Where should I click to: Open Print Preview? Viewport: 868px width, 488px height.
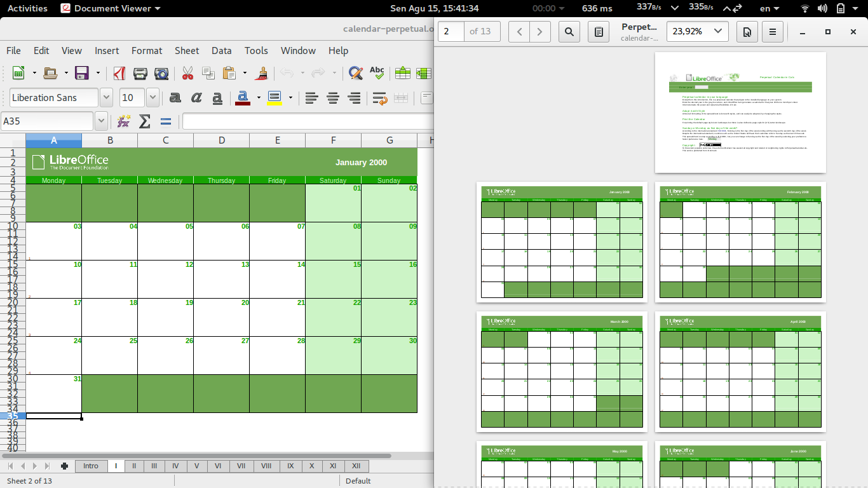point(161,73)
